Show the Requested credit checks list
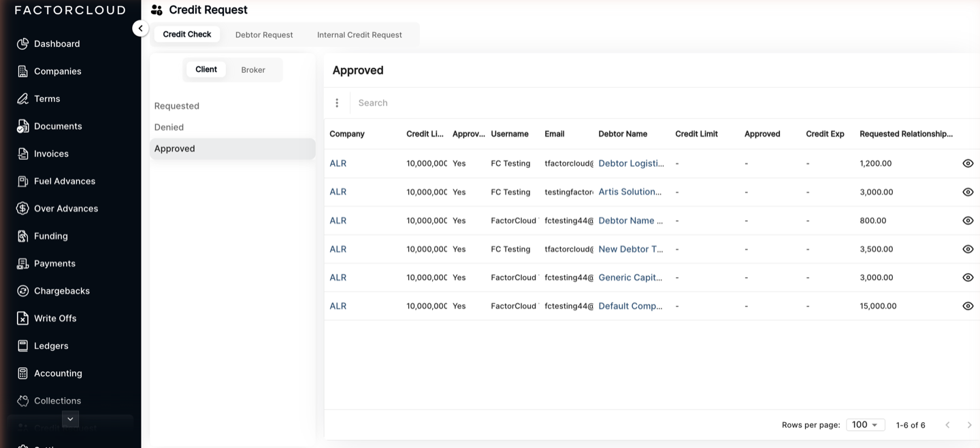Image resolution: width=980 pixels, height=448 pixels. click(232, 106)
